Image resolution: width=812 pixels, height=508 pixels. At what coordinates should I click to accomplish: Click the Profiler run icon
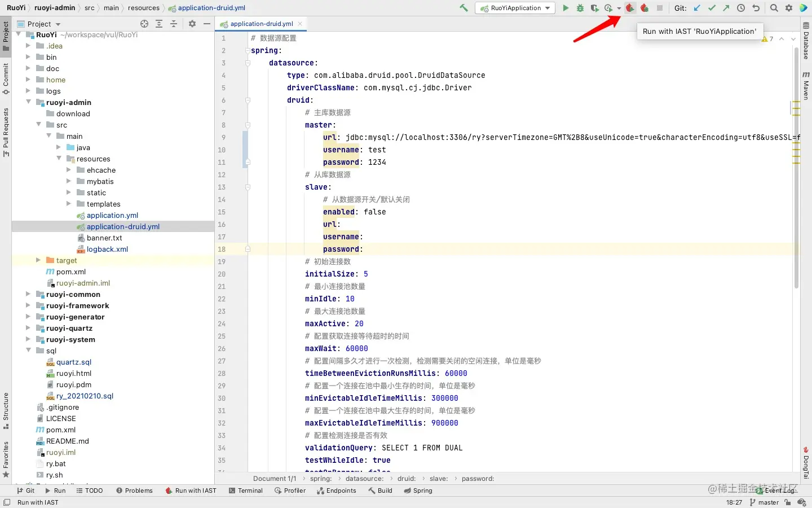[608, 8]
